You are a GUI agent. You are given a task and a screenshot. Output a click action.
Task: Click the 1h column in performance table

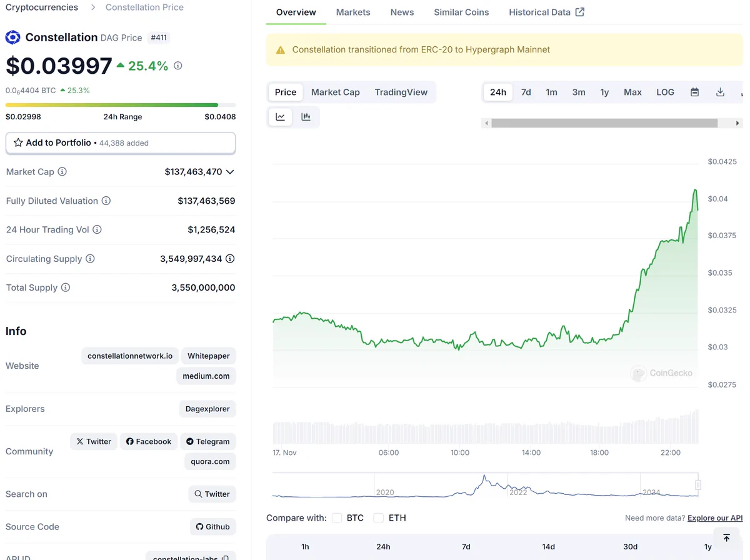click(305, 547)
